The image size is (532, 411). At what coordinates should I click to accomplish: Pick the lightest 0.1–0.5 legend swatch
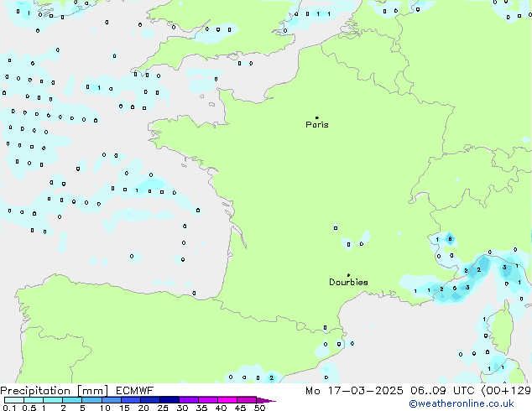[14, 400]
